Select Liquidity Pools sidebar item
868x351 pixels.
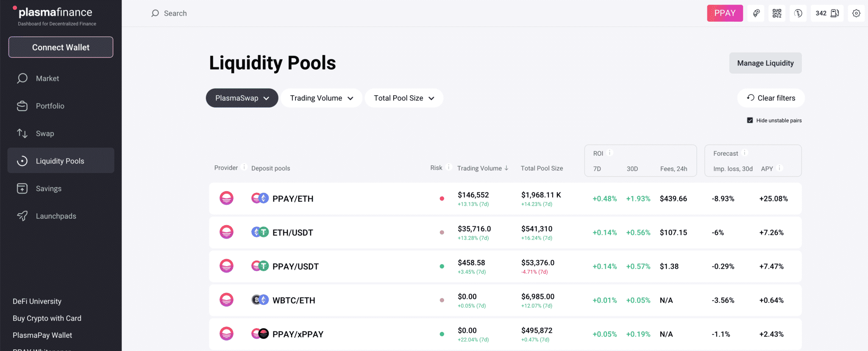coord(61,160)
